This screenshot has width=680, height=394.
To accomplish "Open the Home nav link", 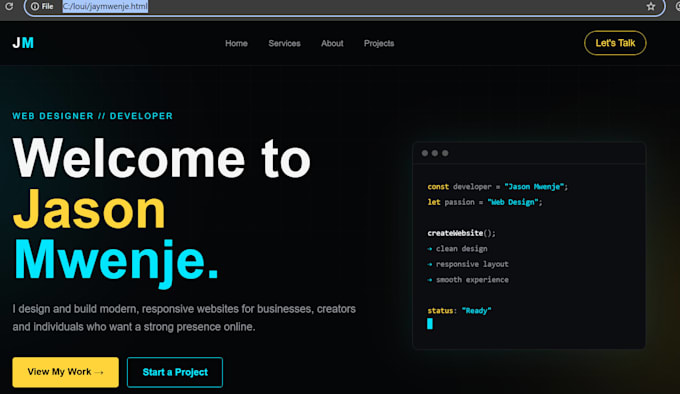I will (x=236, y=43).
